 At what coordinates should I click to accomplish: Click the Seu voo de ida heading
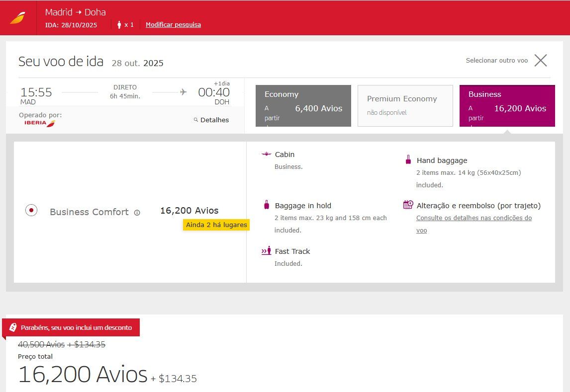[x=61, y=61]
